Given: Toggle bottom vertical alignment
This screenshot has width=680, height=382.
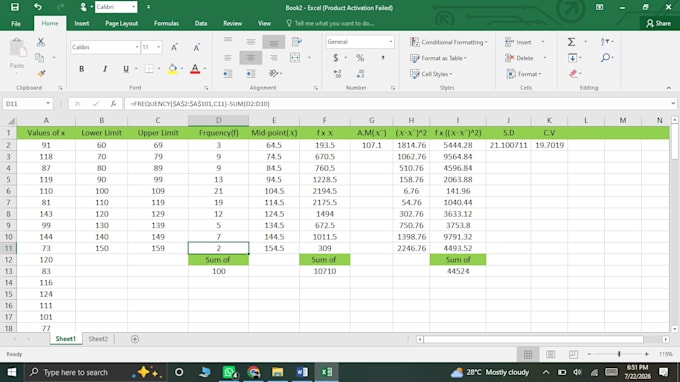Looking at the screenshot, I should click(x=273, y=42).
